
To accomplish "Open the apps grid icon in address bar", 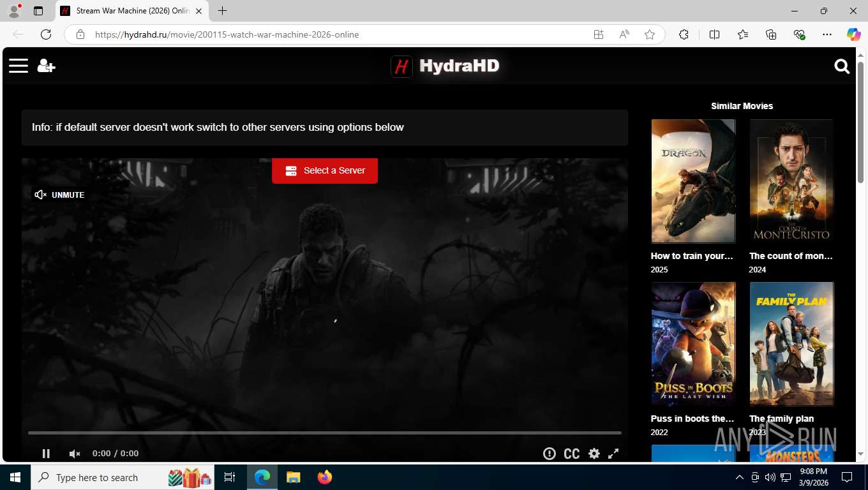I will click(x=599, y=34).
